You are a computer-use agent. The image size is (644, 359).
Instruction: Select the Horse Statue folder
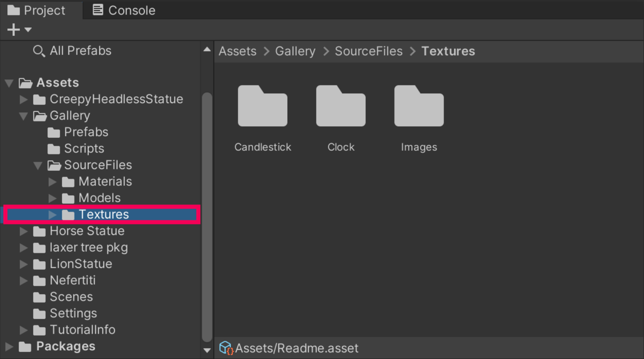87,231
